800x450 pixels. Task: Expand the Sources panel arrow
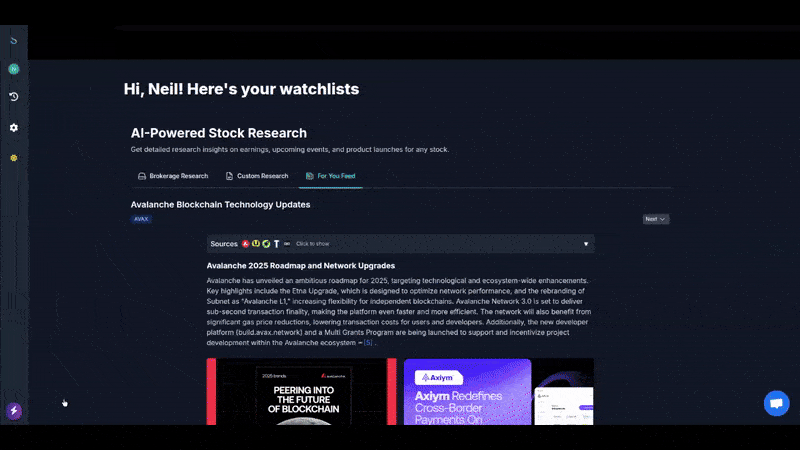586,244
